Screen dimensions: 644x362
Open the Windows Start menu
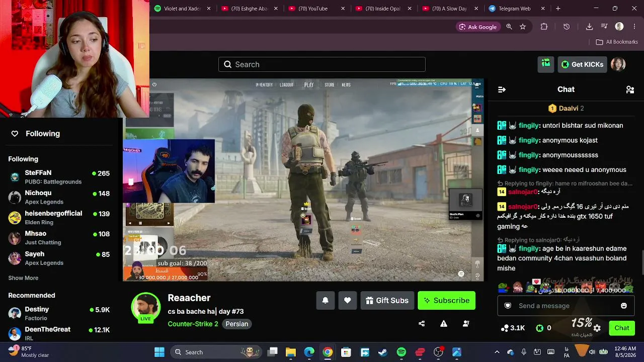click(x=159, y=352)
